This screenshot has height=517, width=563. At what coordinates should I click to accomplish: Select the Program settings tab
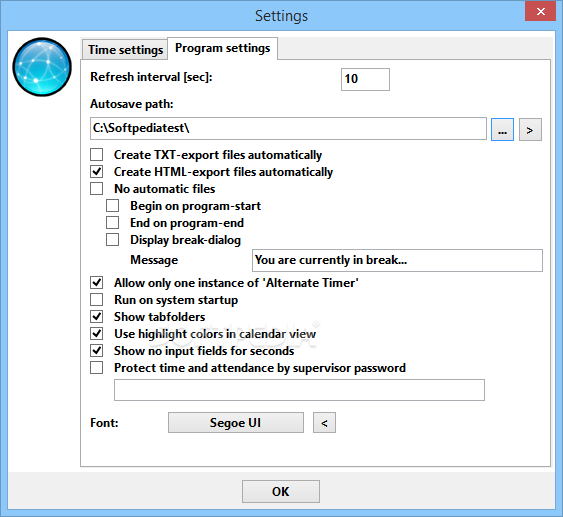pos(222,48)
